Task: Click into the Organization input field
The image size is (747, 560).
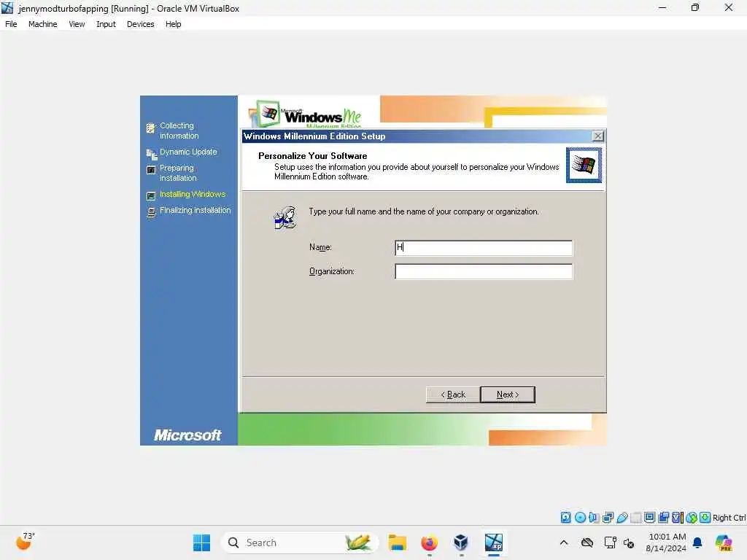Action: tap(484, 271)
